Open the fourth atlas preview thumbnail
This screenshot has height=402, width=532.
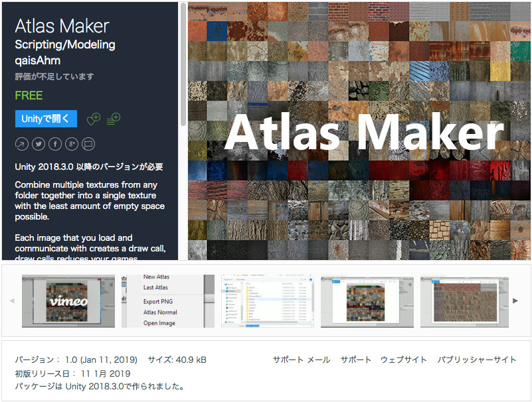(367, 301)
